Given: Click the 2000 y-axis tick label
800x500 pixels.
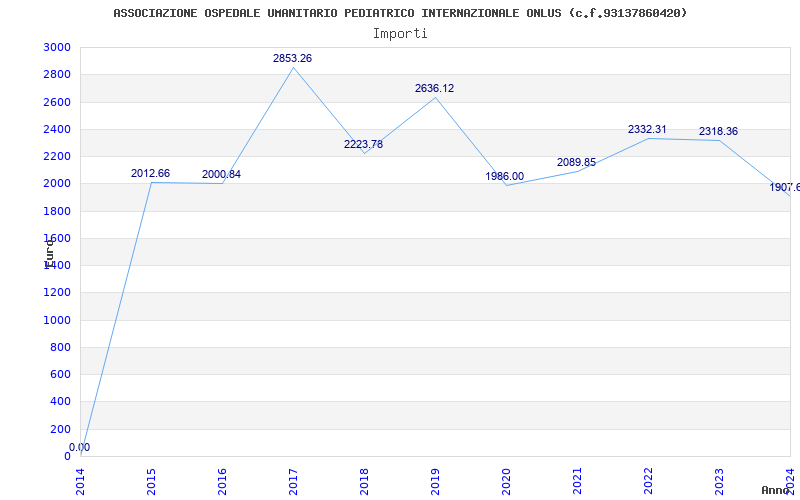Looking at the screenshot, I should click(57, 183).
